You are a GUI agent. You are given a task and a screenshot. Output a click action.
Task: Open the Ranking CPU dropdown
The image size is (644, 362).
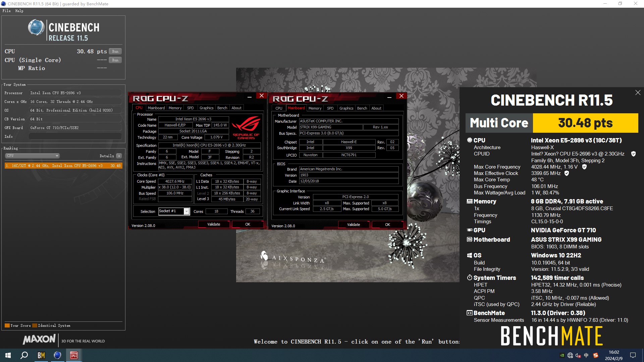pyautogui.click(x=32, y=156)
